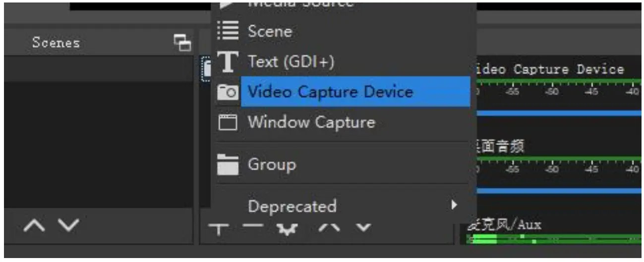
Task: Click the Scenes panel title
Action: (56, 43)
